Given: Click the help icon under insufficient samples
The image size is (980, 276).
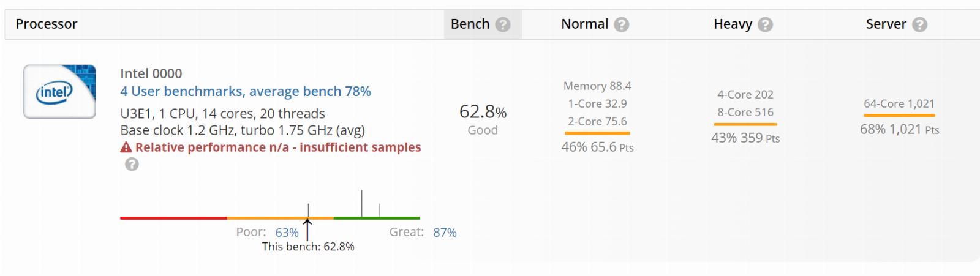Looking at the screenshot, I should 132,164.
